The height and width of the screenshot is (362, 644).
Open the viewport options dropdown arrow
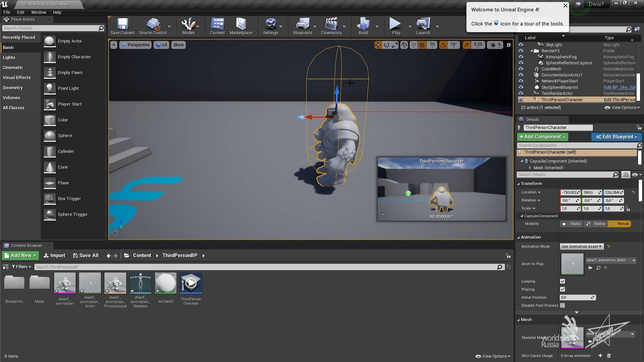pyautogui.click(x=114, y=45)
